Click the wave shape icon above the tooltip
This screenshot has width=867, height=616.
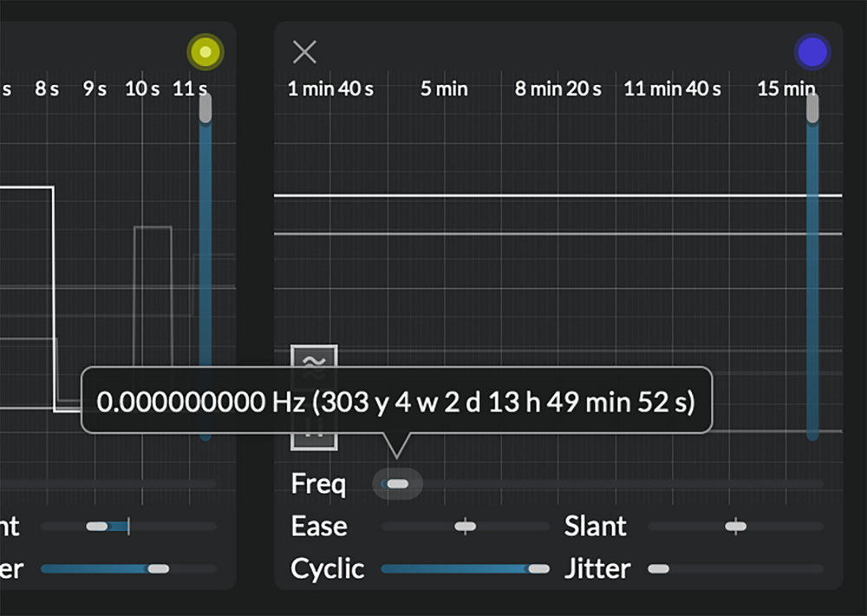click(314, 358)
